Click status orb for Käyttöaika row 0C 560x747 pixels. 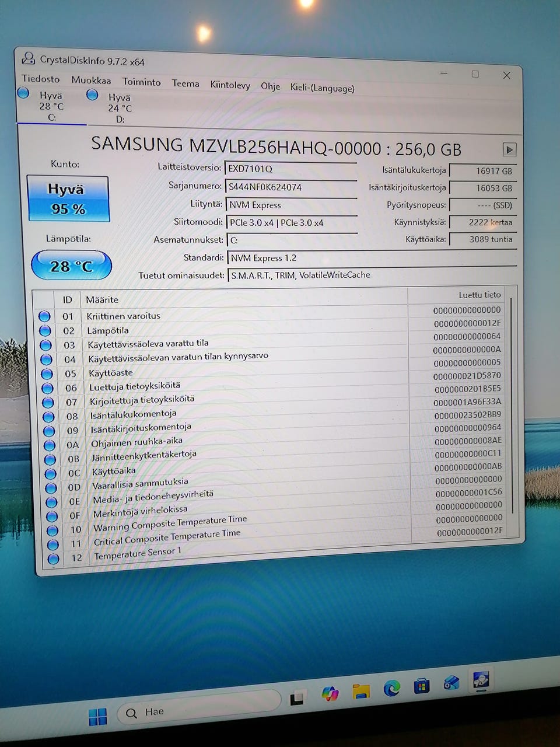pos(51,473)
